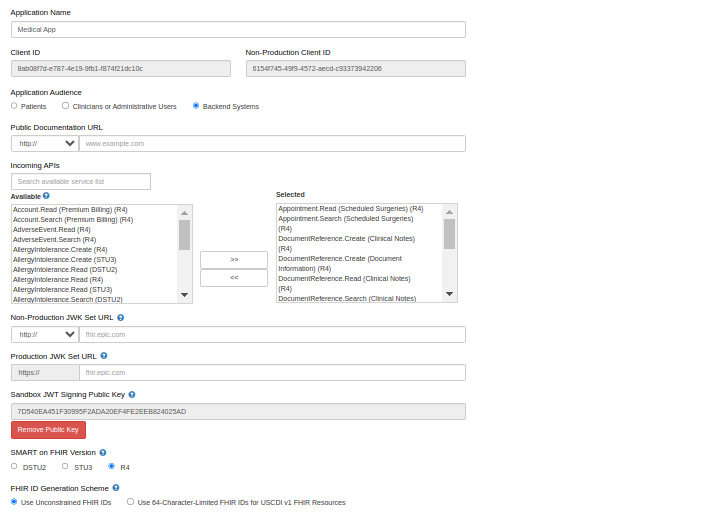Select the Patients audience radio button
This screenshot has height=518, width=705.
(14, 105)
